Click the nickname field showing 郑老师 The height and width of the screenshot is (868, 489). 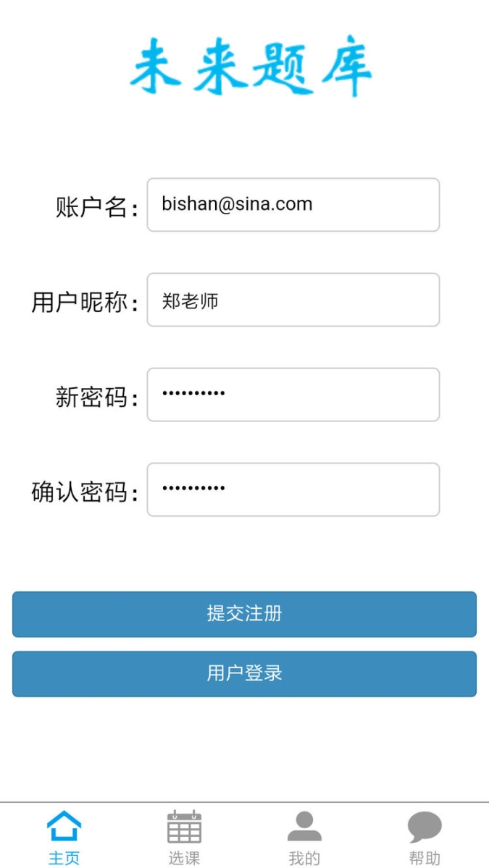[293, 300]
